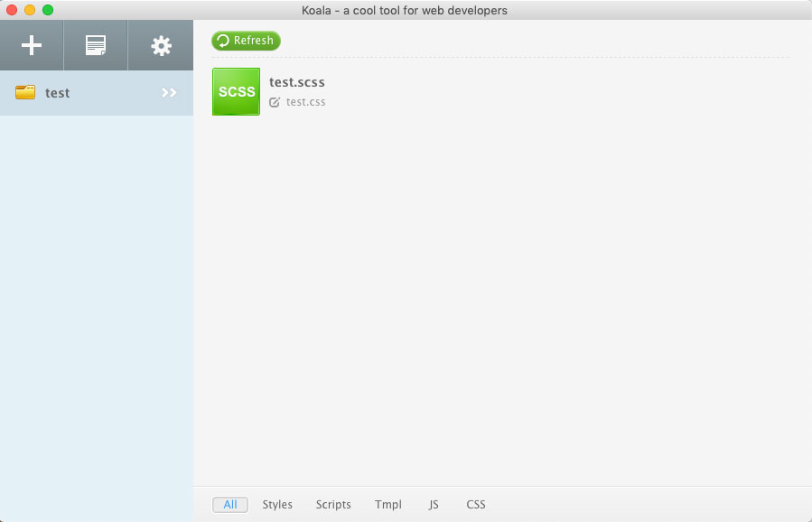Switch to the All filter tab

click(x=230, y=505)
